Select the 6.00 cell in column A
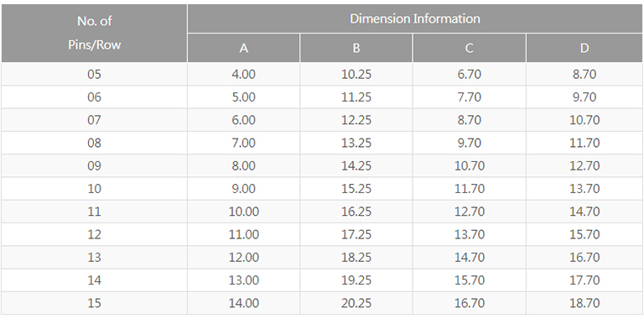 coord(243,120)
